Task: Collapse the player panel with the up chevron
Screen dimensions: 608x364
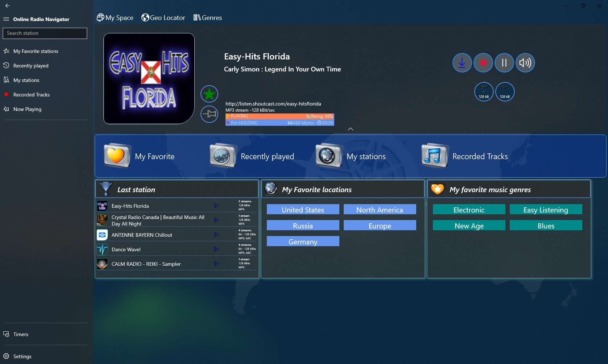Action: [x=351, y=129]
